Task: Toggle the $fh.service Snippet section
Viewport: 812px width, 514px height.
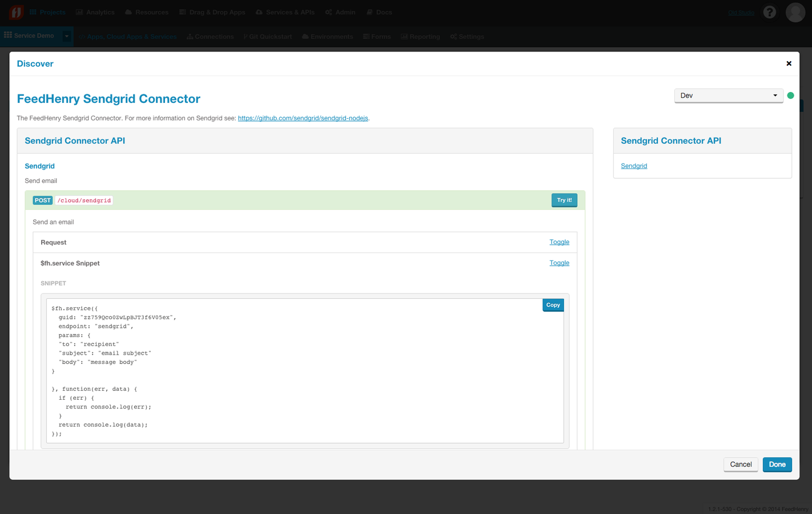Action: tap(559, 263)
